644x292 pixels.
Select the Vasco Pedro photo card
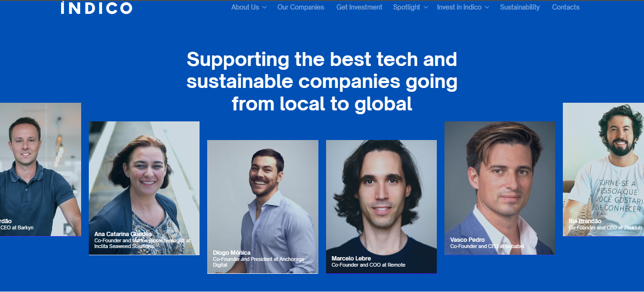pyautogui.click(x=500, y=188)
